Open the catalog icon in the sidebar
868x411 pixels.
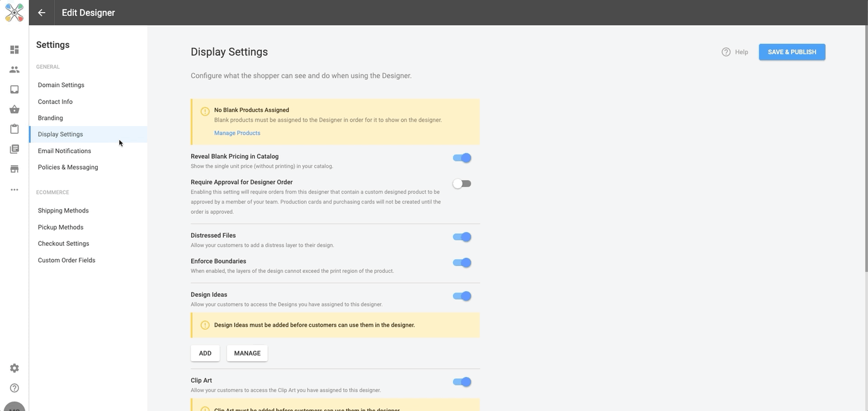click(14, 149)
